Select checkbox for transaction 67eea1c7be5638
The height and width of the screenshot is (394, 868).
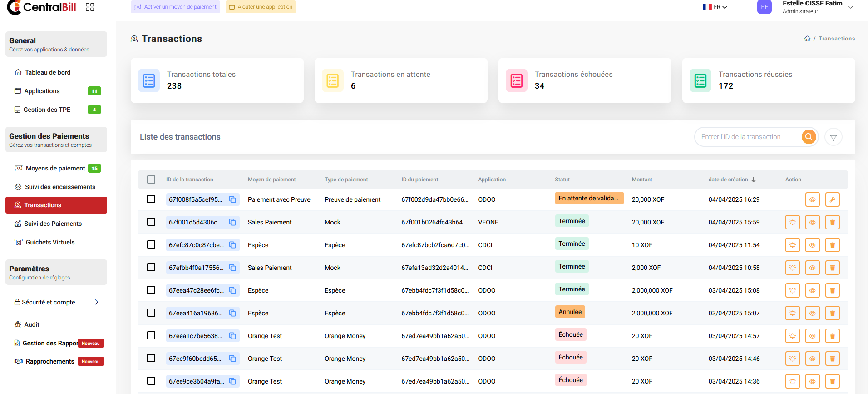(151, 335)
